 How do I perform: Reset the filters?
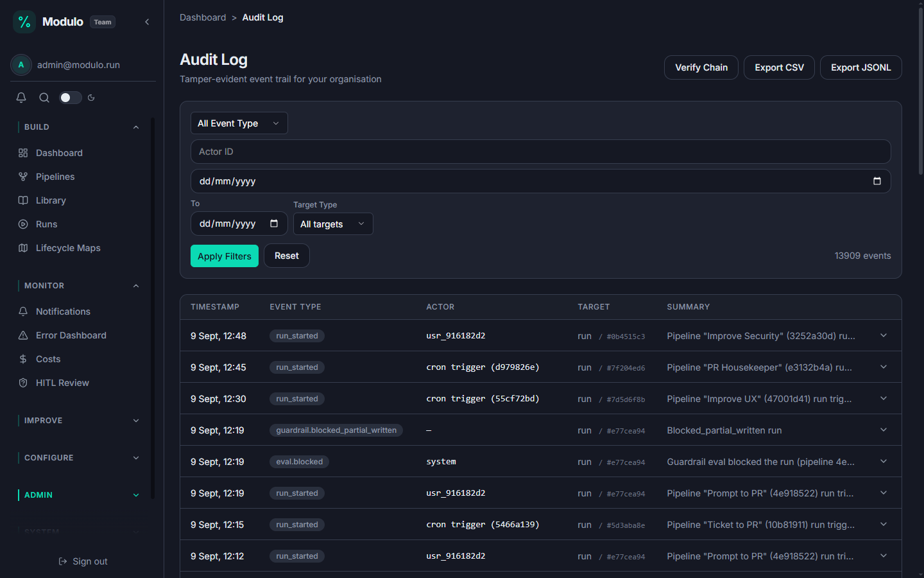click(x=287, y=256)
